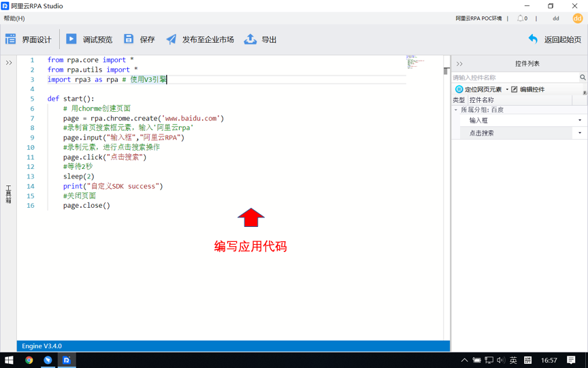Click code line 1 from rpa.core import
Image resolution: width=588 pixels, height=368 pixels.
pyautogui.click(x=91, y=60)
